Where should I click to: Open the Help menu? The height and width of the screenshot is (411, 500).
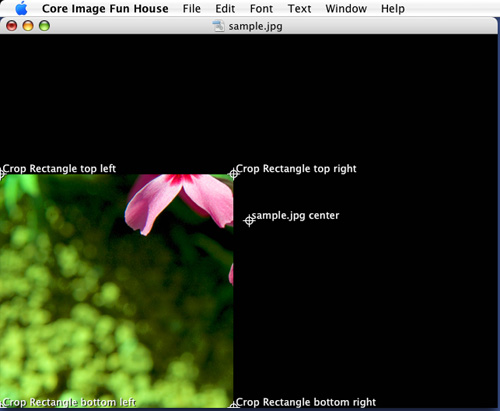coord(393,9)
